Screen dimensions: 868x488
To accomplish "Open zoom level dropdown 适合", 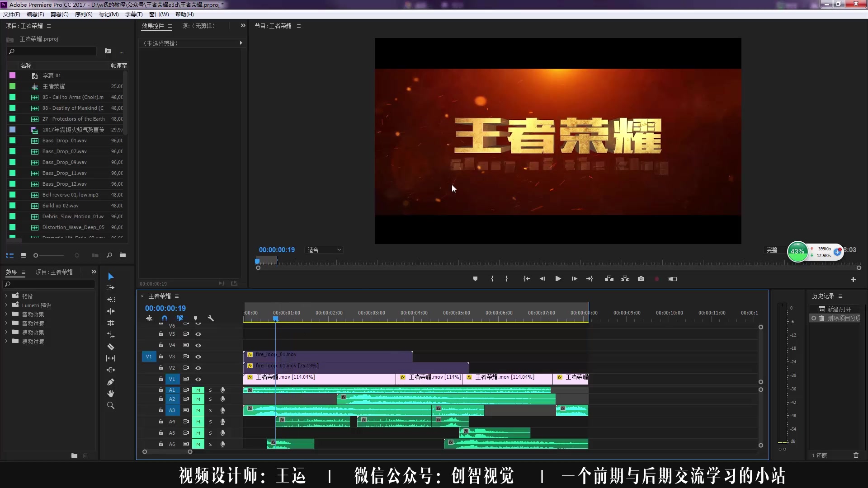I will pyautogui.click(x=324, y=250).
